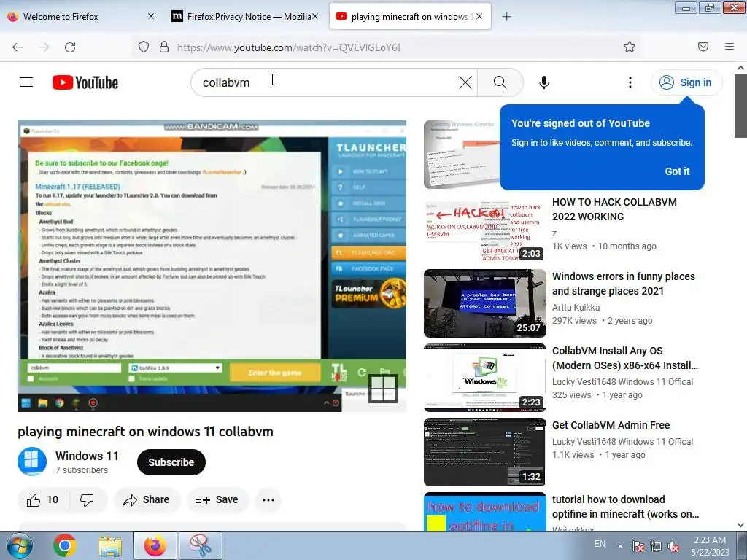Close the Welcome to Firefox tab

pyautogui.click(x=151, y=16)
